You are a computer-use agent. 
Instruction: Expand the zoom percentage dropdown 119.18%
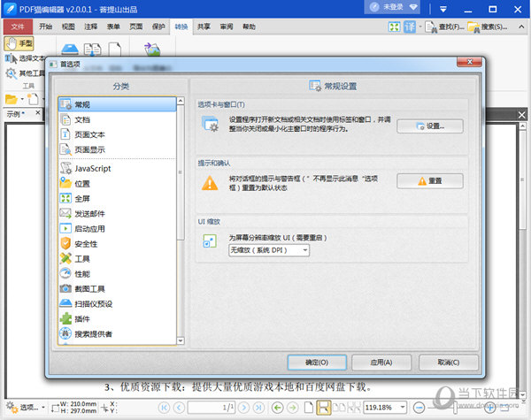coord(404,408)
